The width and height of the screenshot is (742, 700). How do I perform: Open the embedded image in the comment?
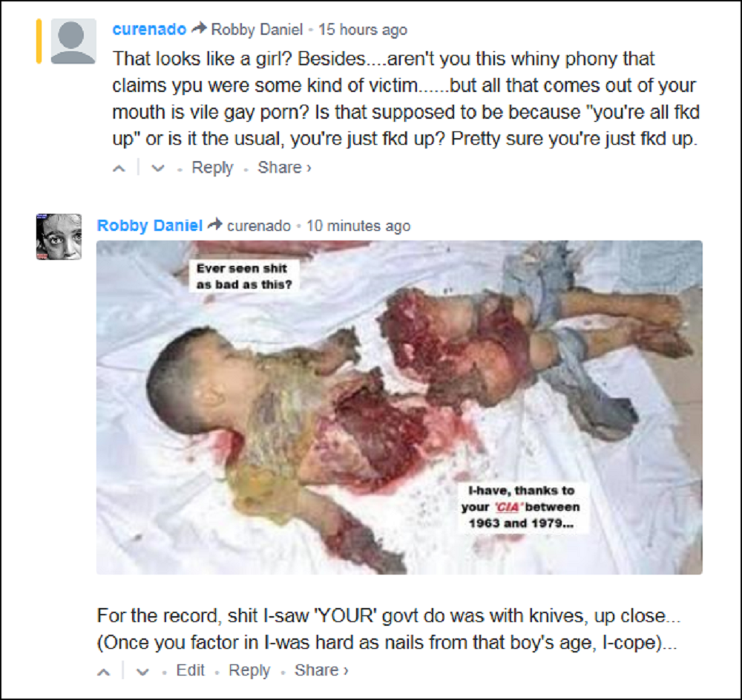click(399, 408)
